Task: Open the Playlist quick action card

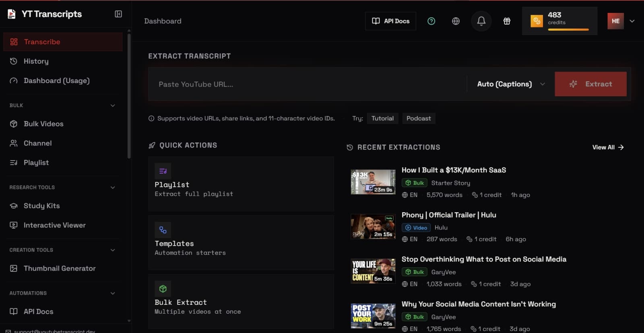Action: pyautogui.click(x=241, y=184)
